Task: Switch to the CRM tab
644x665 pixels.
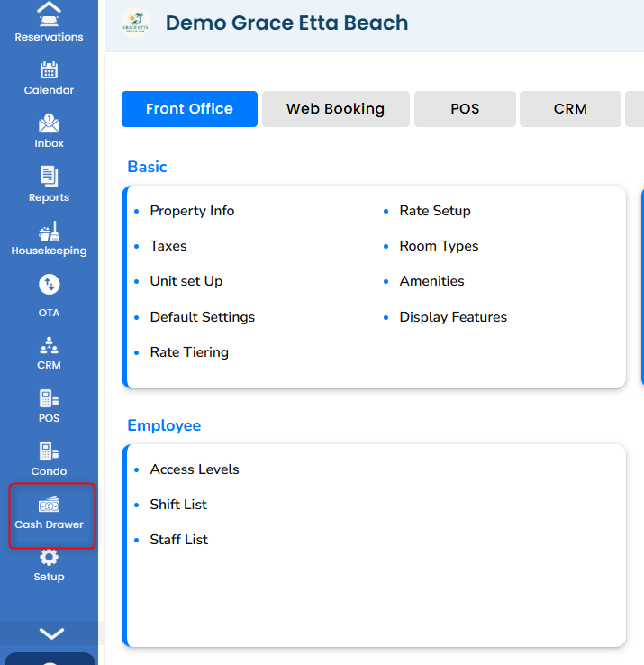Action: [570, 109]
